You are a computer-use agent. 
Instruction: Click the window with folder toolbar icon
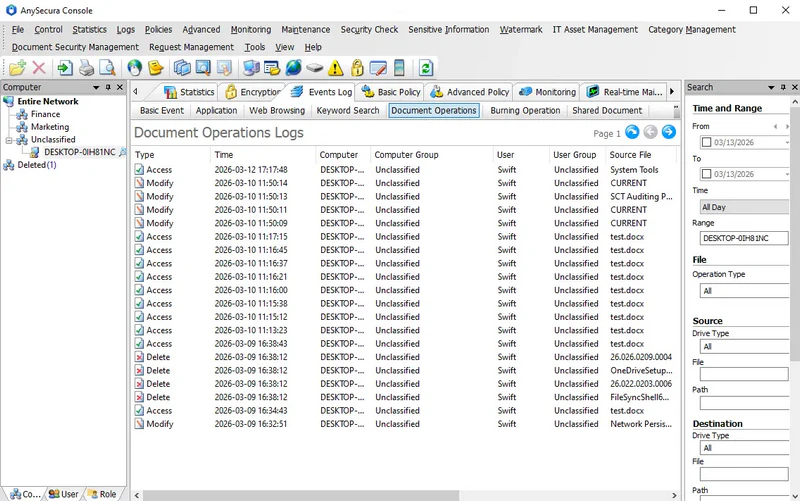(x=272, y=68)
